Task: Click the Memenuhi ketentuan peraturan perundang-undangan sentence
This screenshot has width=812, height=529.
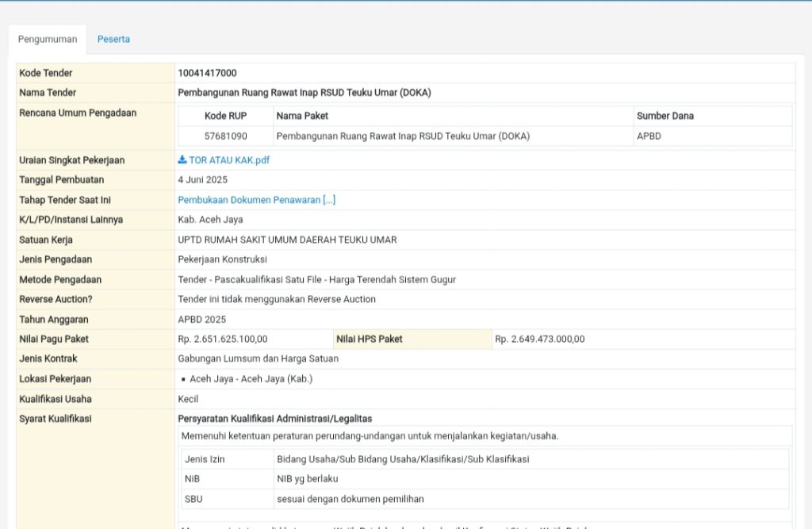Action: (x=370, y=436)
